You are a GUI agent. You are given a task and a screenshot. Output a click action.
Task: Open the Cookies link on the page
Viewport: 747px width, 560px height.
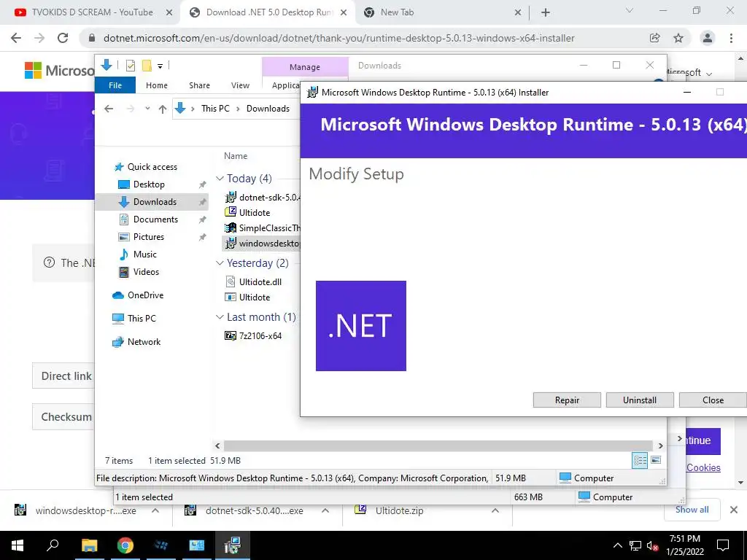point(703,467)
